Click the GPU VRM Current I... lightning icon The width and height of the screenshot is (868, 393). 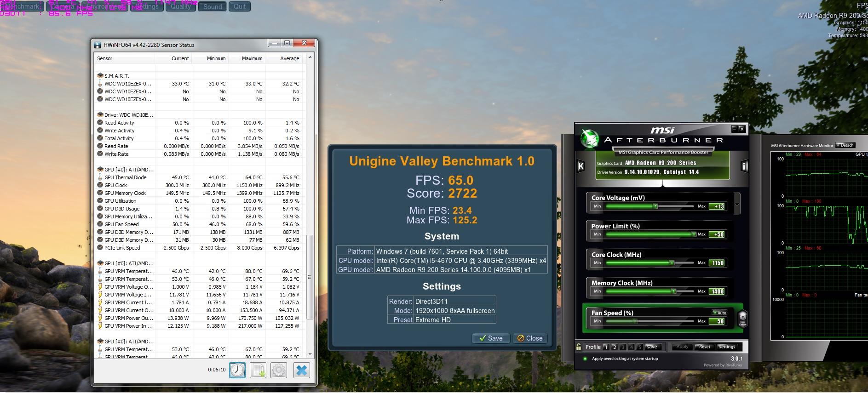100,302
